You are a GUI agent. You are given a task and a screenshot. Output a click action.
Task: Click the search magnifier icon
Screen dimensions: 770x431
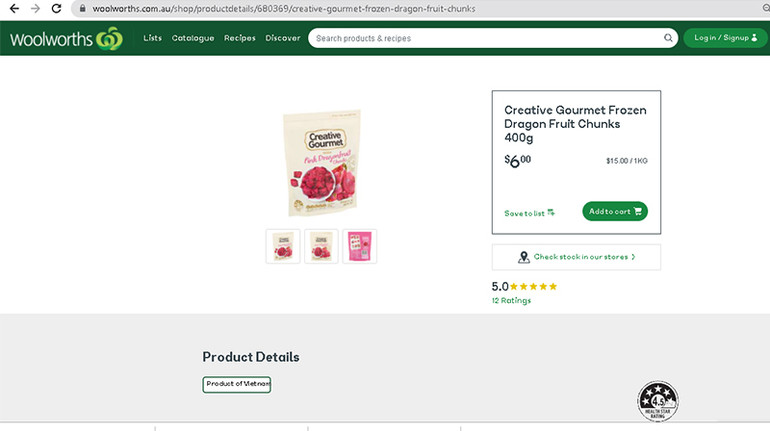(x=669, y=39)
